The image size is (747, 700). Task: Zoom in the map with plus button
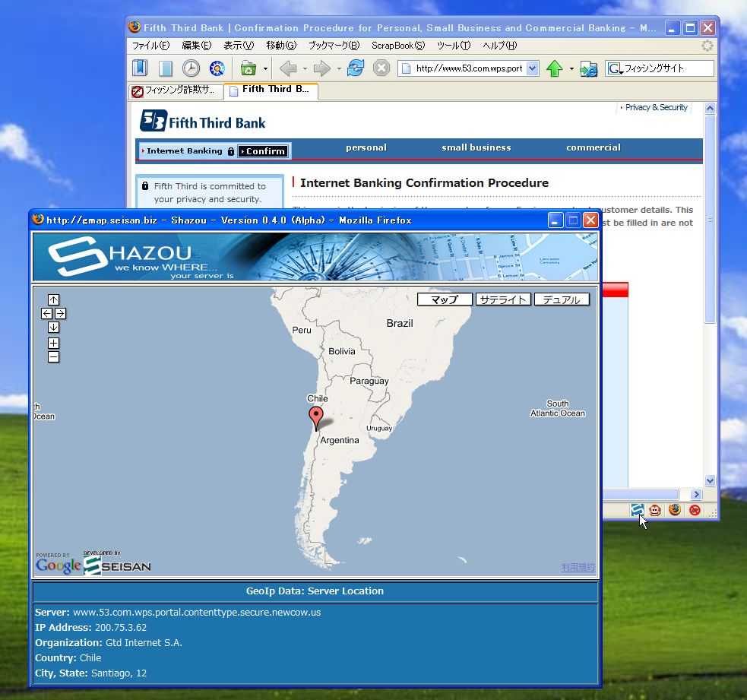coord(53,343)
